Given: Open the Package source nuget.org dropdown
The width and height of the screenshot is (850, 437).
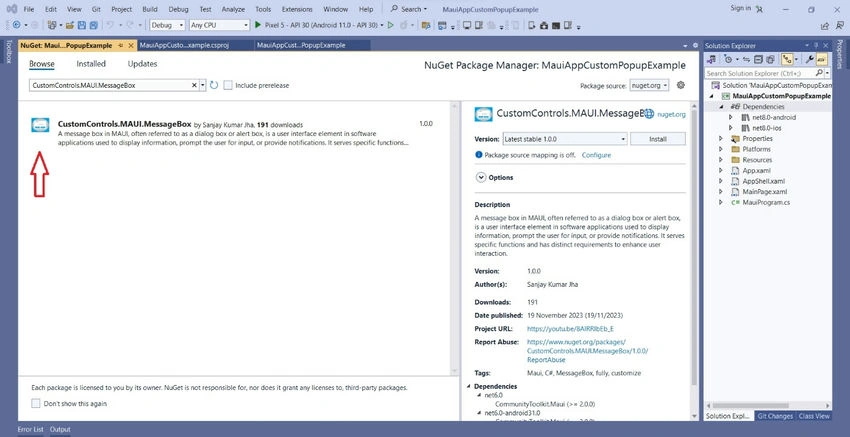Looking at the screenshot, I should point(649,85).
